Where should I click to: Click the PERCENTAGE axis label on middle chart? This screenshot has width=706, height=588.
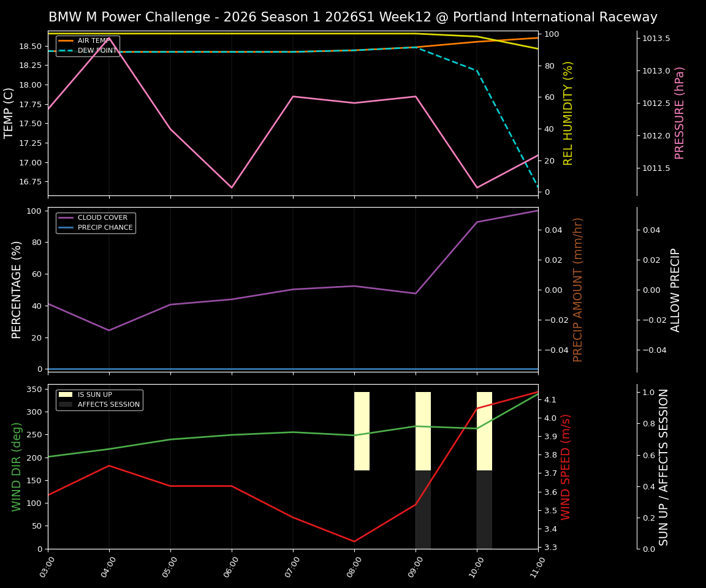[15, 288]
